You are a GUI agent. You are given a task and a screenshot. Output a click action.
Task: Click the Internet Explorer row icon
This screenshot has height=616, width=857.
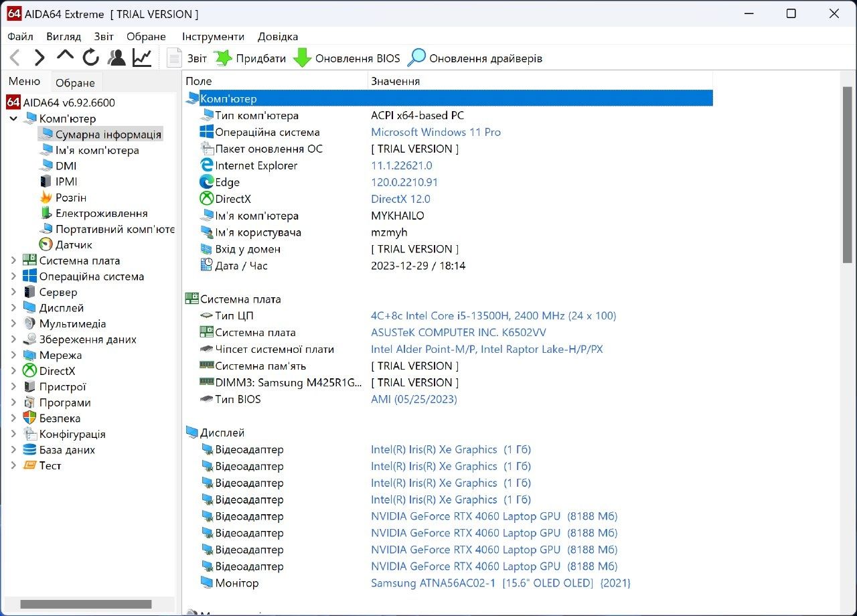pos(207,165)
